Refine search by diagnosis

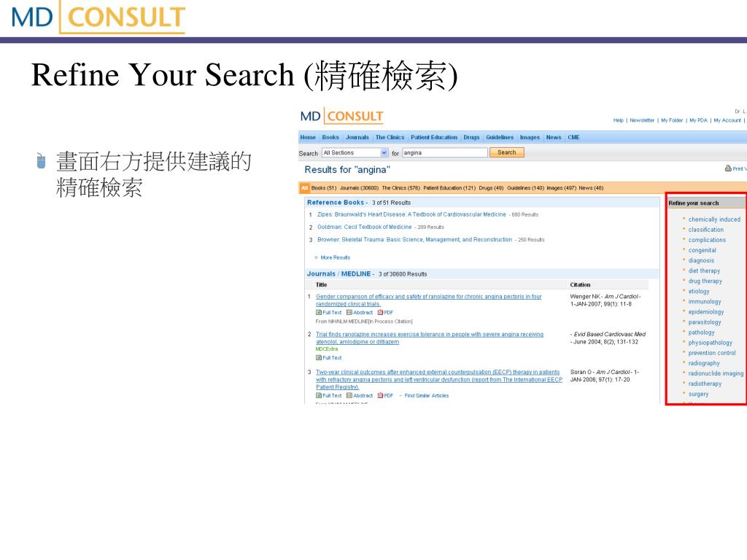click(x=701, y=260)
